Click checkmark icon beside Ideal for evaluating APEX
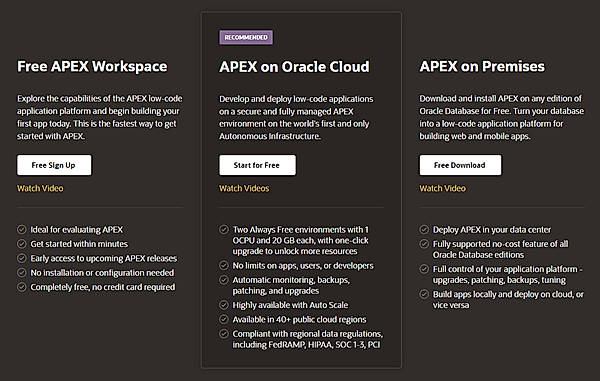Image resolution: width=600 pixels, height=381 pixels. (x=22, y=230)
